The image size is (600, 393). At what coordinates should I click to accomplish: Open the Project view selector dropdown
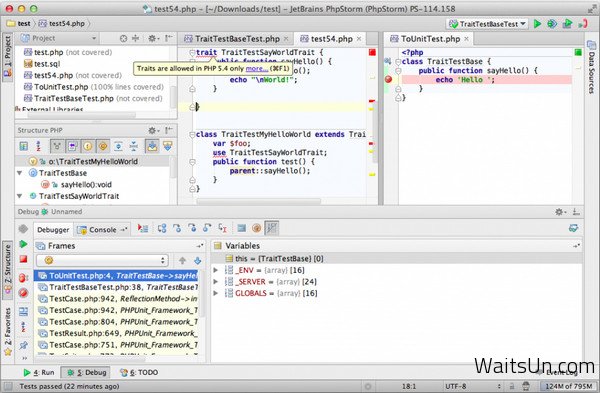tap(59, 38)
